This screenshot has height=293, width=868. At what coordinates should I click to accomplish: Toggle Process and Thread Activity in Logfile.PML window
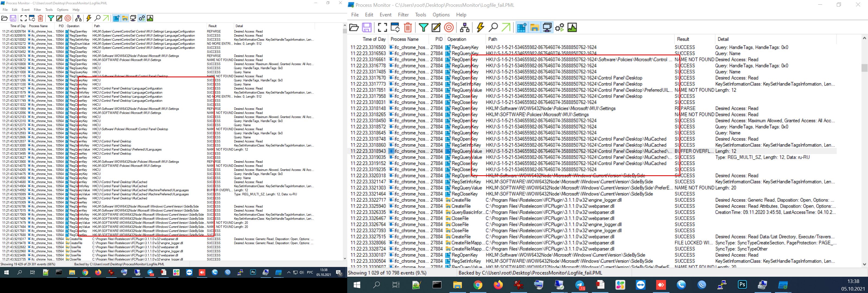[142, 18]
